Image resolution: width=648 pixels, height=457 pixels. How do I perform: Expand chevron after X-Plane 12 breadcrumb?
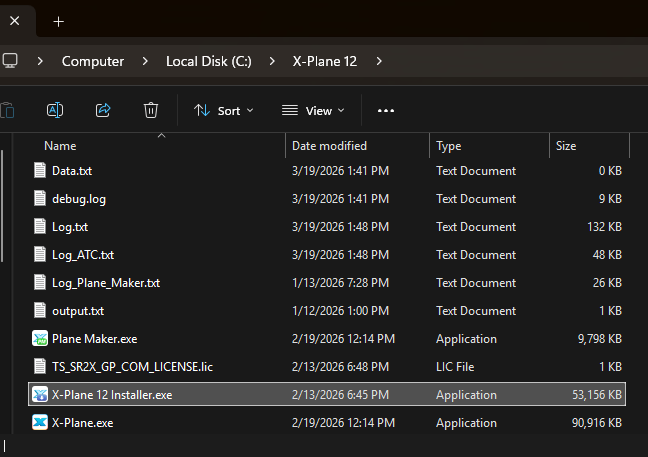coord(379,61)
